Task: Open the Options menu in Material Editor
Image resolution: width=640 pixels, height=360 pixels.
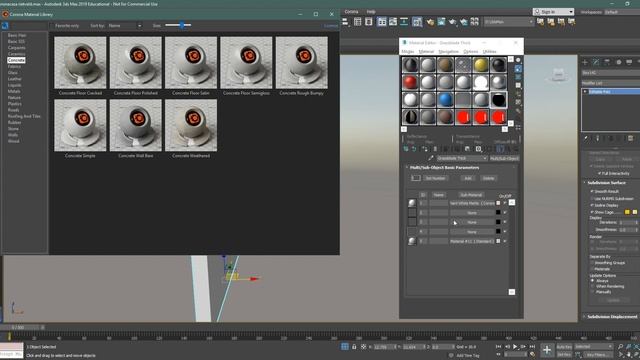Action: tap(470, 51)
